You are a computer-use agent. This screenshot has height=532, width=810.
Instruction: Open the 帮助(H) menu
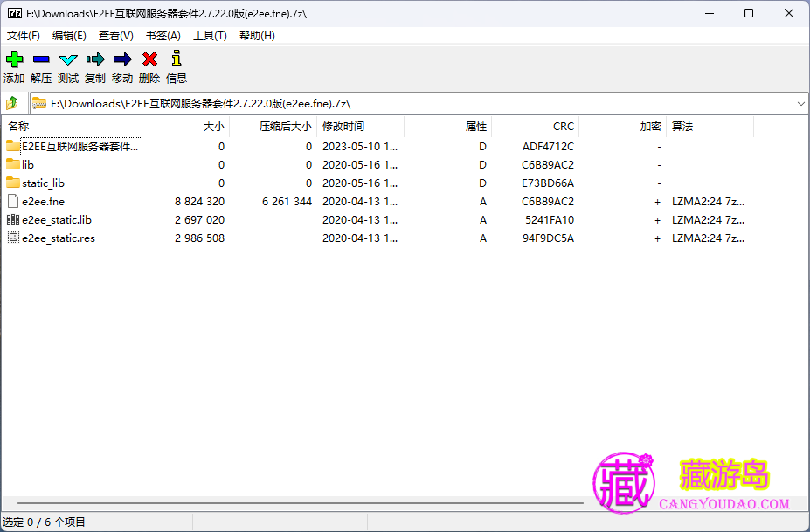point(257,36)
